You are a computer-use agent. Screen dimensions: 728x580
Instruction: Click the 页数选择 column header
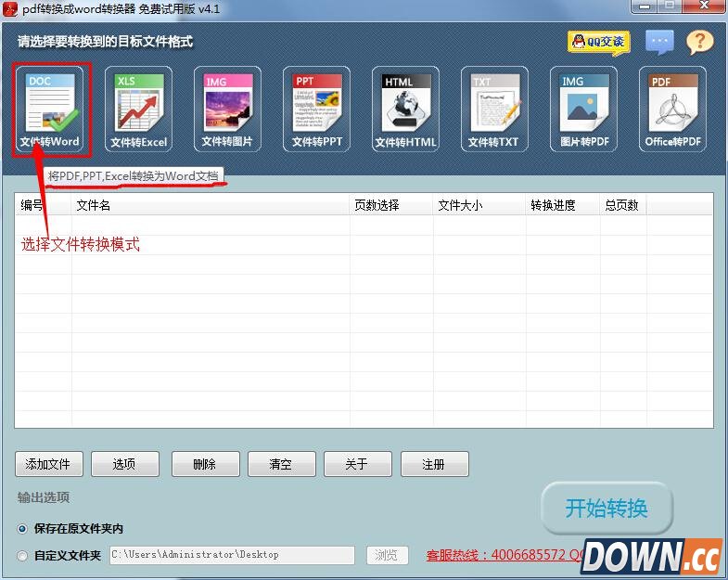tap(391, 205)
